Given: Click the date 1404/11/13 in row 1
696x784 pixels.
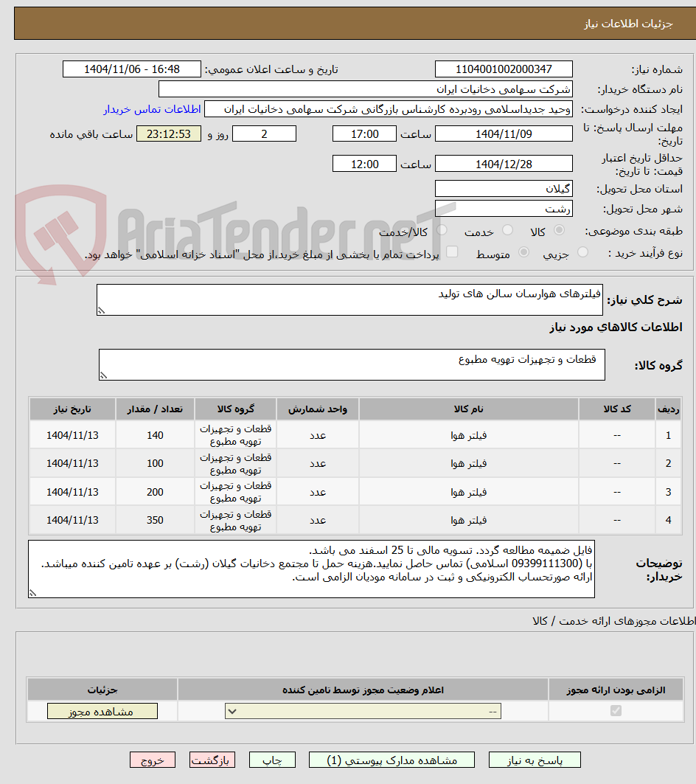Looking at the screenshot, I should tap(72, 435).
